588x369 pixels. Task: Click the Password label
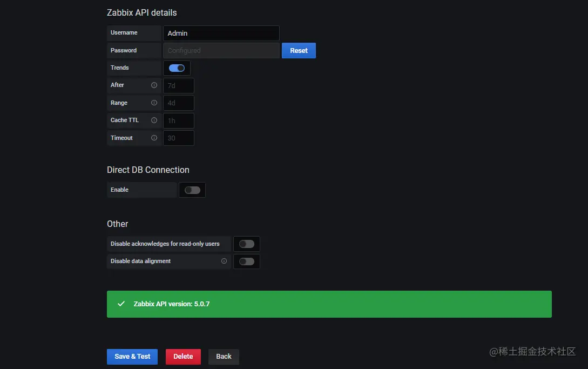pos(123,50)
